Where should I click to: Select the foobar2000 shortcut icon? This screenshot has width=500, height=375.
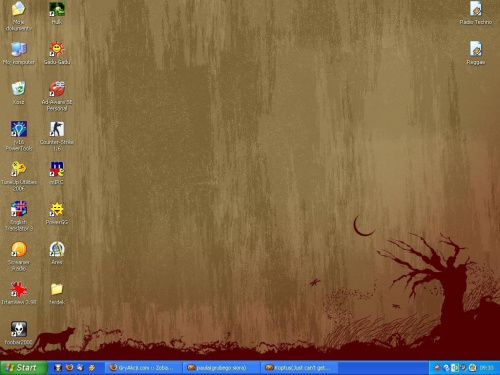[19, 329]
